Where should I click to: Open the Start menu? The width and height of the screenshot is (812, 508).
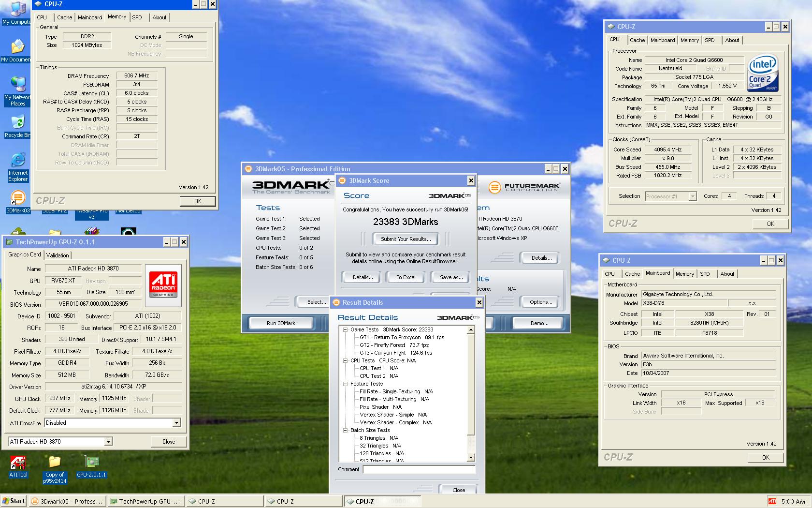(14, 501)
